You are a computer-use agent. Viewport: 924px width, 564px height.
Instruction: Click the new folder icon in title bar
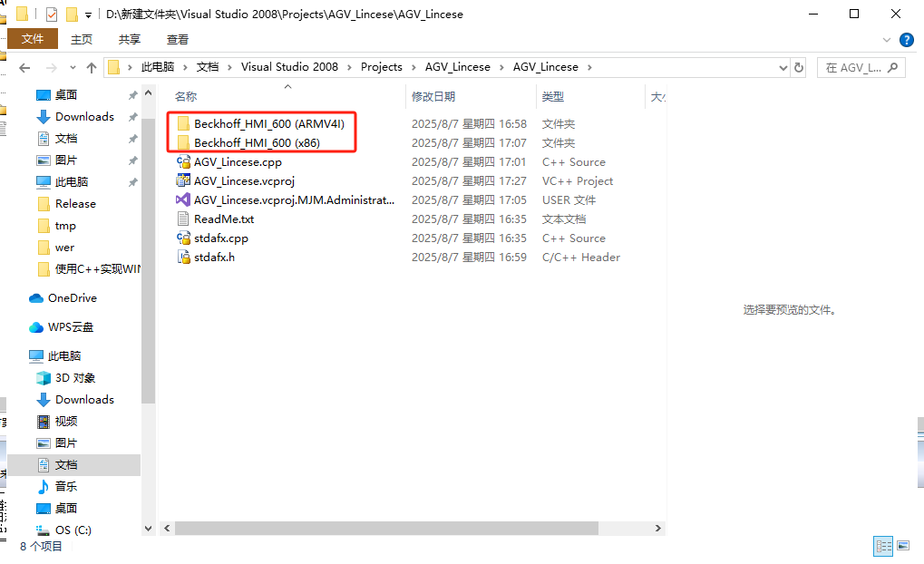[72, 15]
